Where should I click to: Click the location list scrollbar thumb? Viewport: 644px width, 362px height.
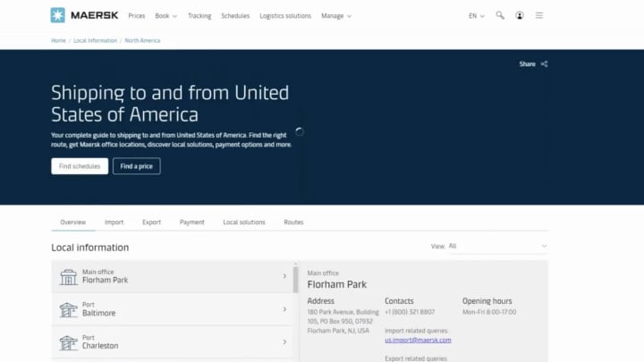click(295, 280)
